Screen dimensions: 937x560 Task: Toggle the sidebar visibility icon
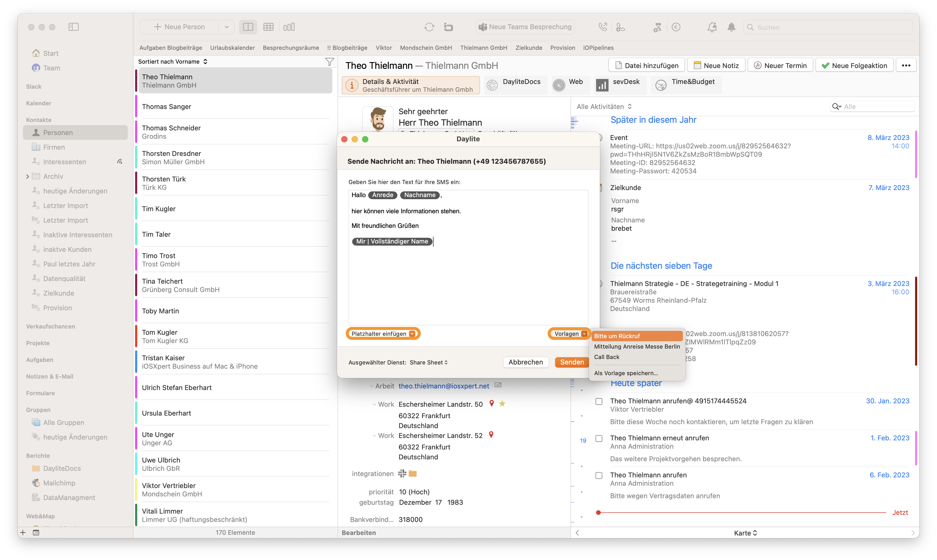pos(74,27)
